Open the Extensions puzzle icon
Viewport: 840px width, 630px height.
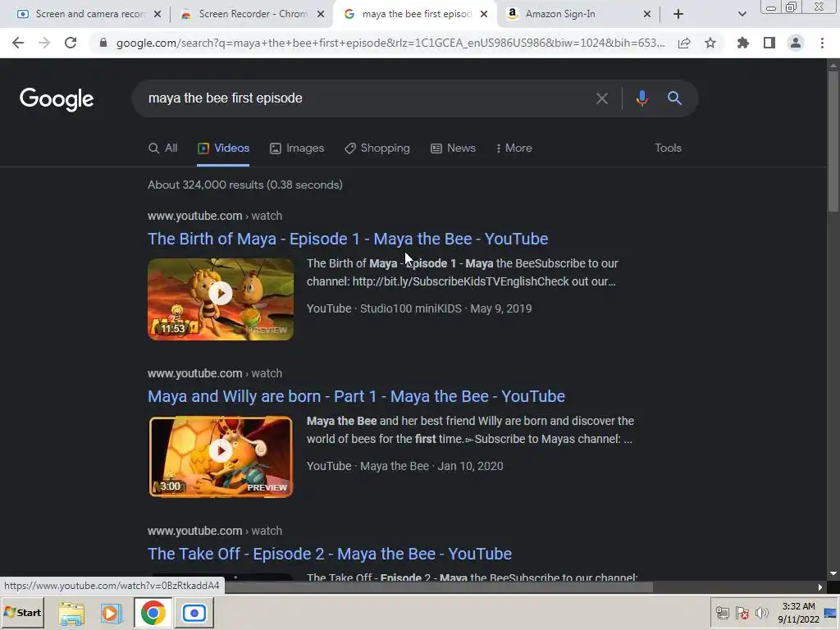[743, 43]
